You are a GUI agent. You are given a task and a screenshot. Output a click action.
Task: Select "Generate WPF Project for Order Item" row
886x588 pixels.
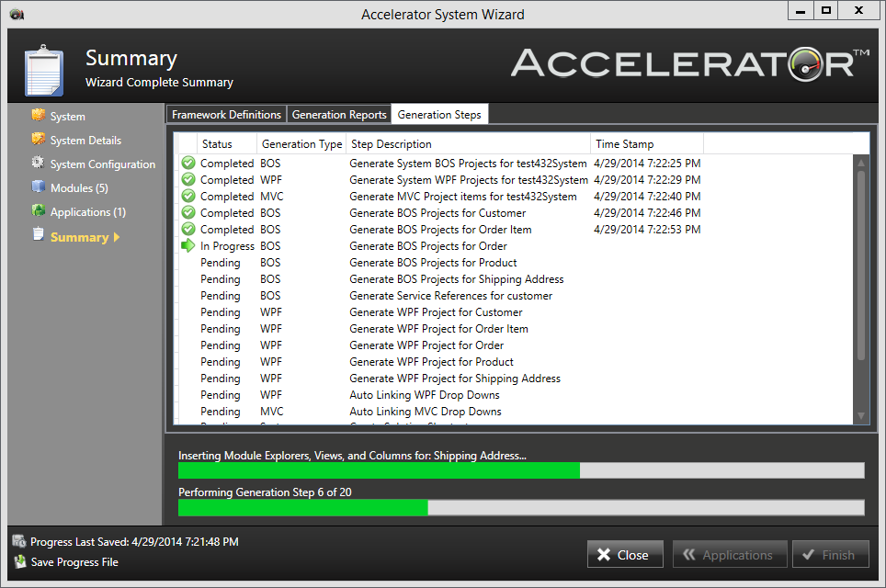[x=516, y=329]
